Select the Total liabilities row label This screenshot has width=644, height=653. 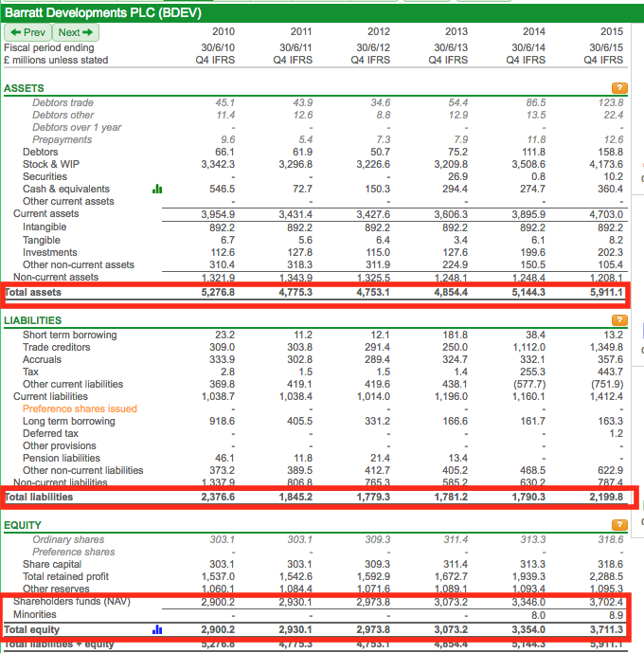click(x=40, y=498)
